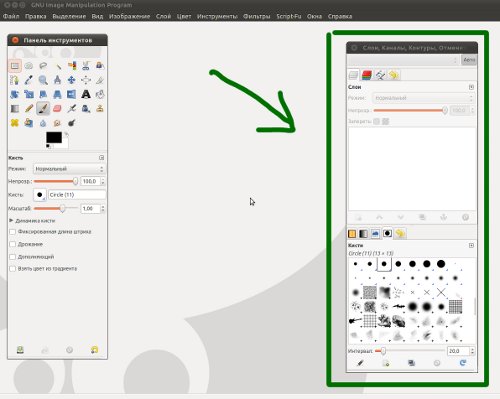This screenshot has height=399, width=500.
Task: Switch to the Paths tab in the dock
Action: [380, 75]
